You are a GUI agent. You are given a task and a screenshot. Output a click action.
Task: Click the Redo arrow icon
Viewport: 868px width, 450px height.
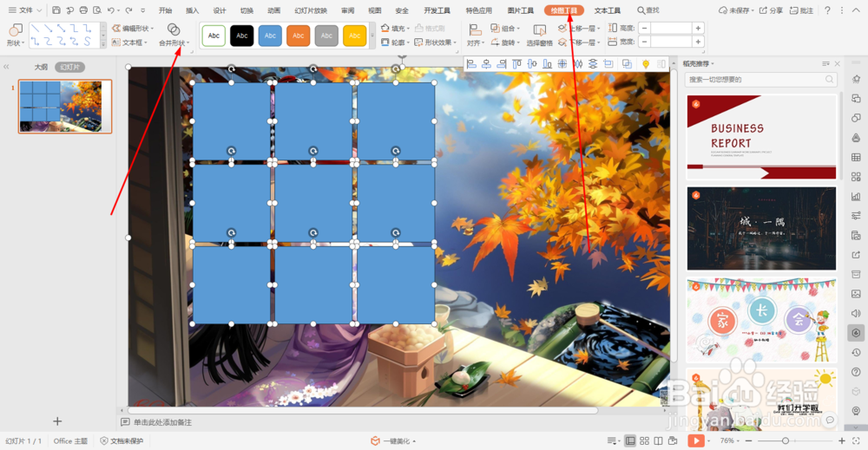point(128,10)
